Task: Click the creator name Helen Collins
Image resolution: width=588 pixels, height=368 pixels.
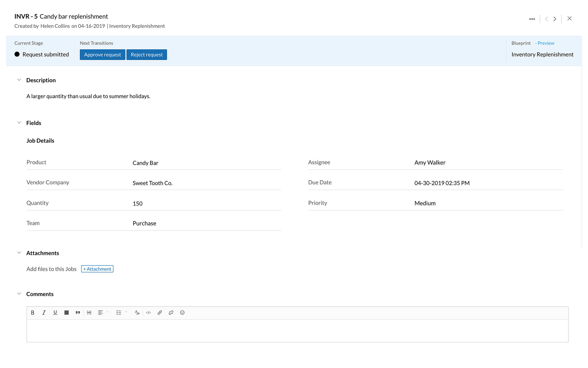Action: click(x=55, y=26)
